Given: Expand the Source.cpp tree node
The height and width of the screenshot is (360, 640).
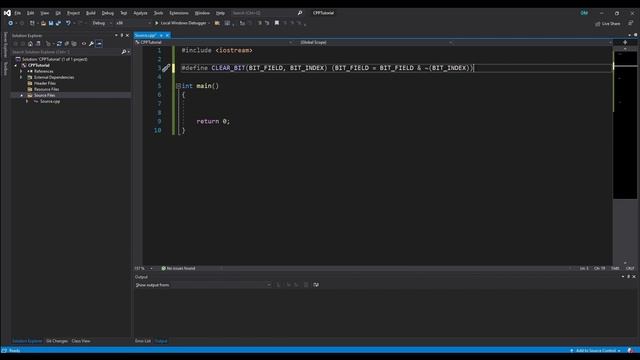Looking at the screenshot, I should 27,101.
